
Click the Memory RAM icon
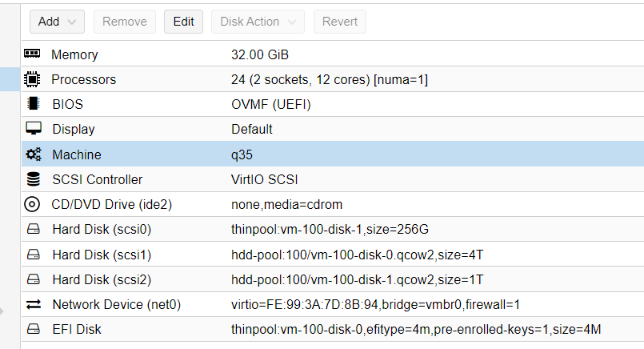point(32,54)
